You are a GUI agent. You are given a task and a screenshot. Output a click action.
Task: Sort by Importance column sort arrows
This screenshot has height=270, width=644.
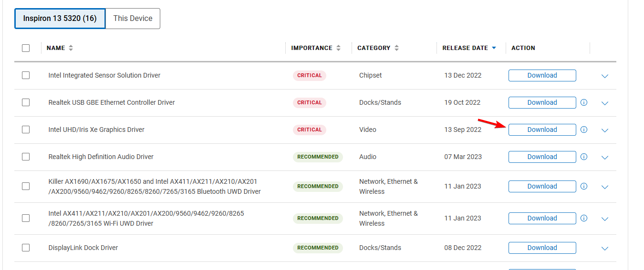point(338,48)
